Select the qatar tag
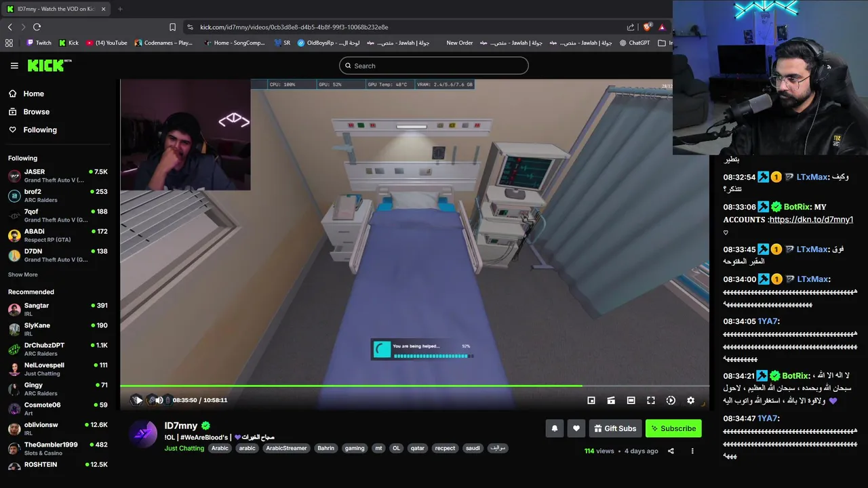The image size is (868, 488). [x=418, y=448]
